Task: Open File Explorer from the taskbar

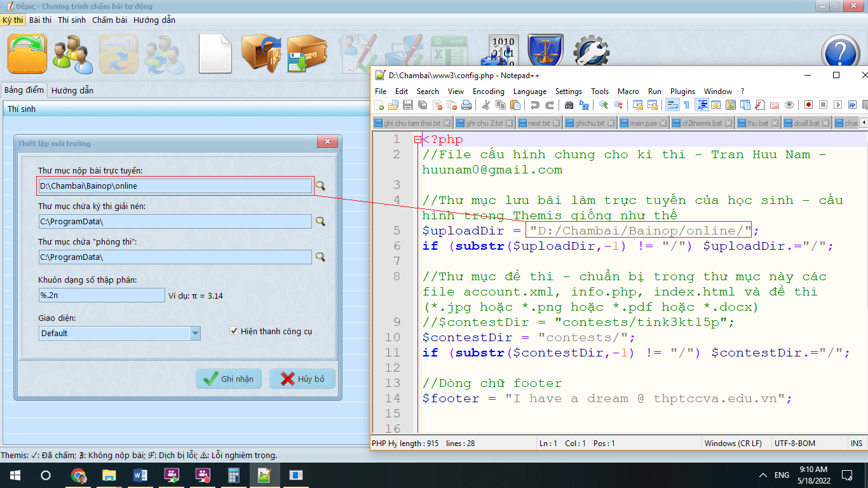Action: pos(109,475)
